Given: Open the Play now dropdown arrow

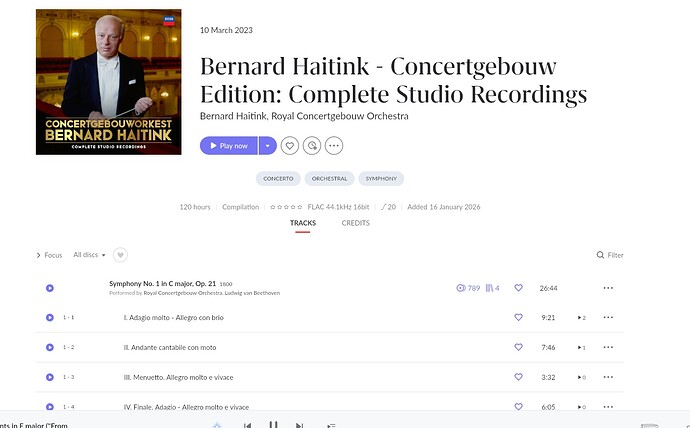Looking at the screenshot, I should click(x=268, y=146).
